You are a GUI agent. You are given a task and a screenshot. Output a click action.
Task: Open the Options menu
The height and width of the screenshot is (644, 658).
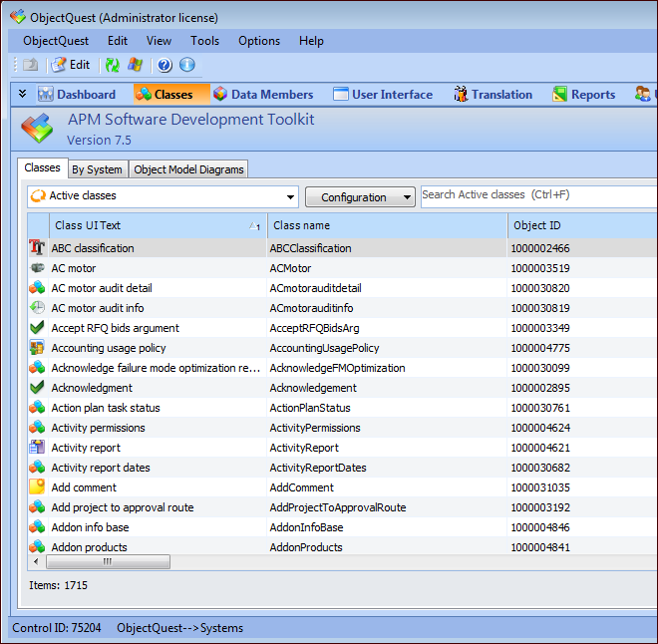(x=259, y=41)
